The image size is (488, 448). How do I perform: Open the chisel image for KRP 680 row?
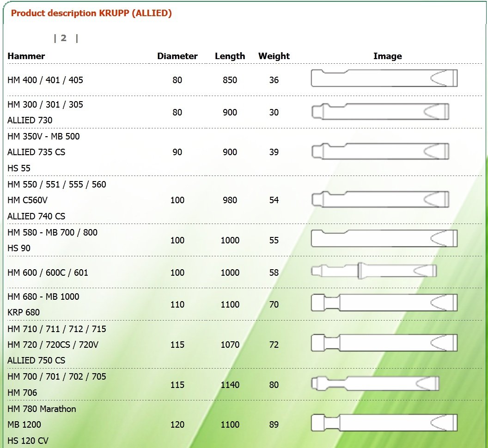click(384, 303)
